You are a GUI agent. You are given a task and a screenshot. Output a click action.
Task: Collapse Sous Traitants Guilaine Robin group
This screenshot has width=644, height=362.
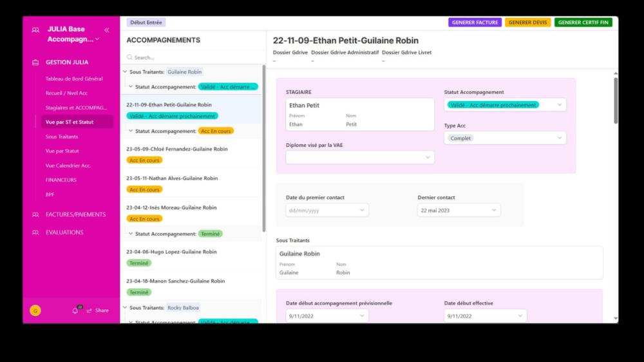(125, 72)
